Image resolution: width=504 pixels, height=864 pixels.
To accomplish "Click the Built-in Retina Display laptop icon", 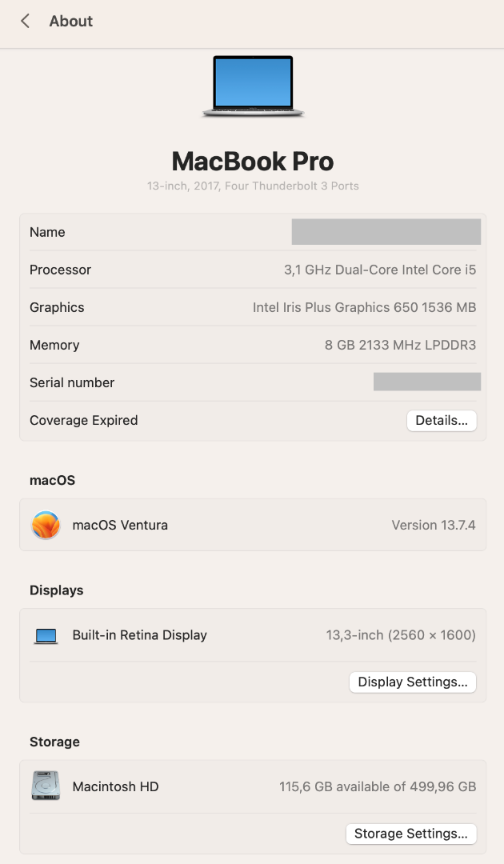I will (x=46, y=635).
